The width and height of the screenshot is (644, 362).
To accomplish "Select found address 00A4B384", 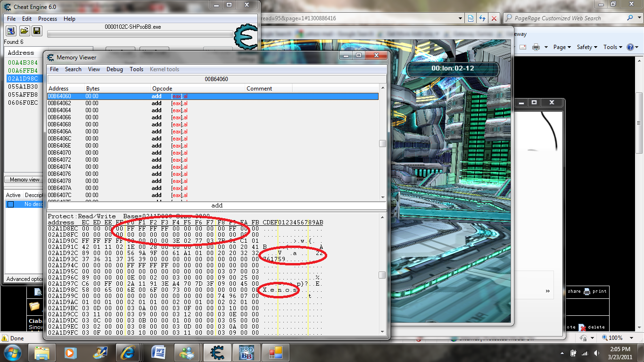I will point(23,63).
